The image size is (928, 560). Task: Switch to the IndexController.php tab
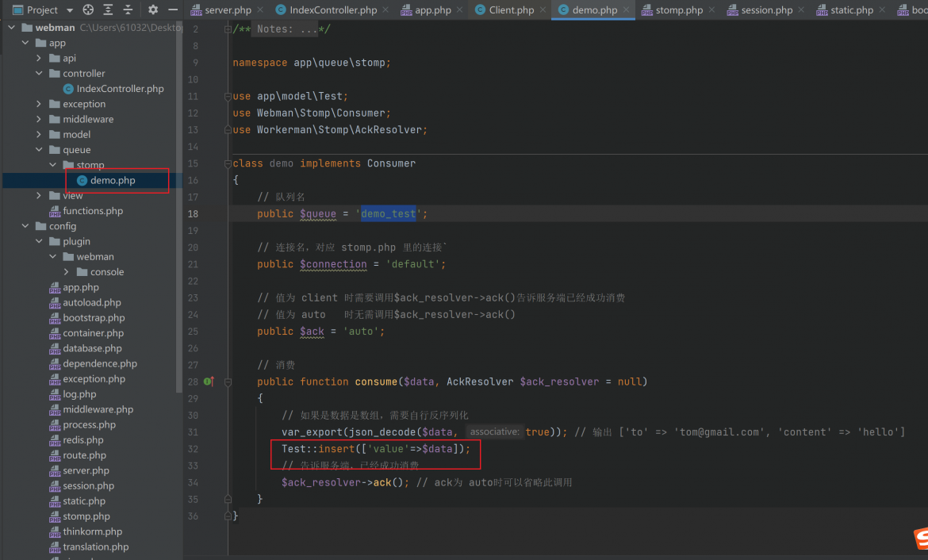tap(325, 10)
